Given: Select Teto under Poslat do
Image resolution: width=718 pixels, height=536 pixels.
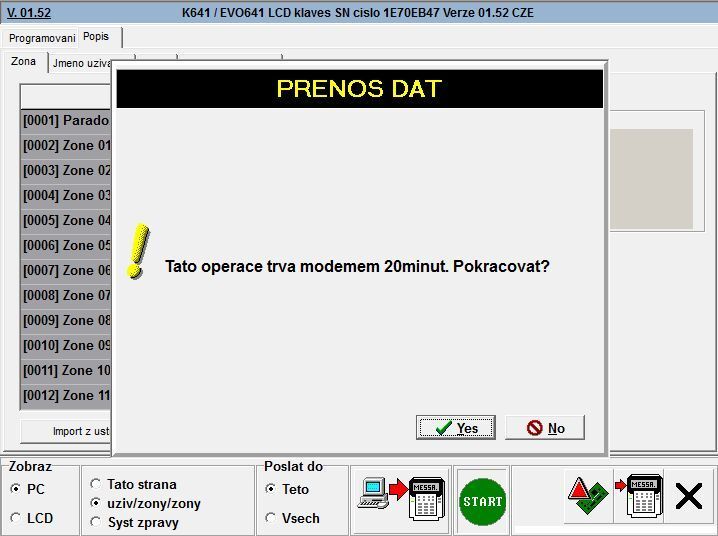Looking at the screenshot, I should click(270, 489).
